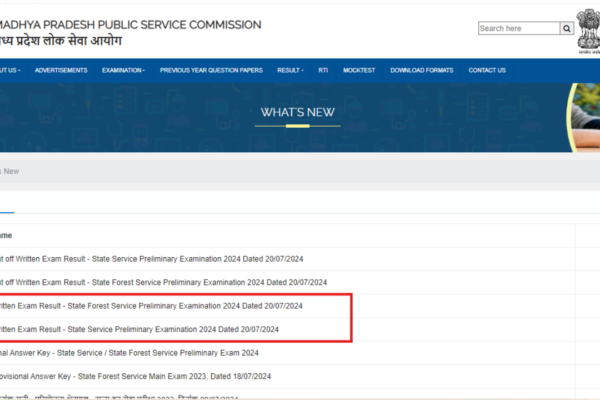Open the Advertisements menu item
The height and width of the screenshot is (400, 600).
coord(61,70)
